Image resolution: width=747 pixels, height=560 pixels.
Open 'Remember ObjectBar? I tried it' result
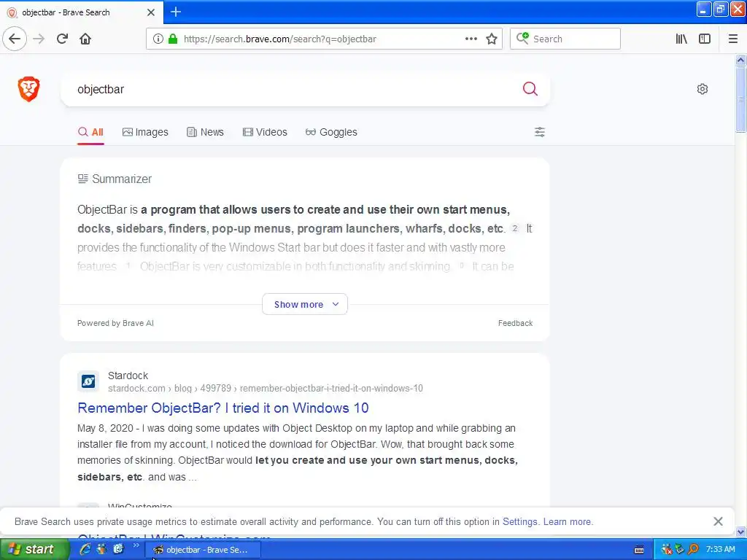[223, 408]
